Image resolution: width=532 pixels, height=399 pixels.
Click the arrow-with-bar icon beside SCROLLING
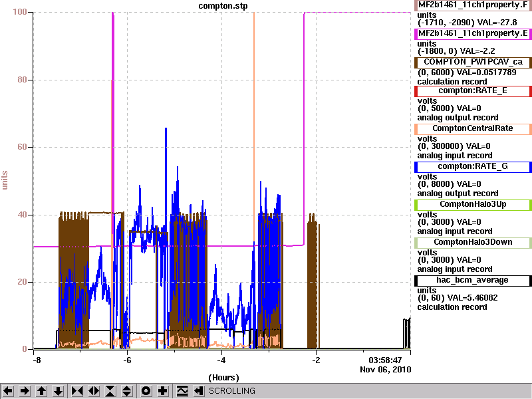point(198,391)
